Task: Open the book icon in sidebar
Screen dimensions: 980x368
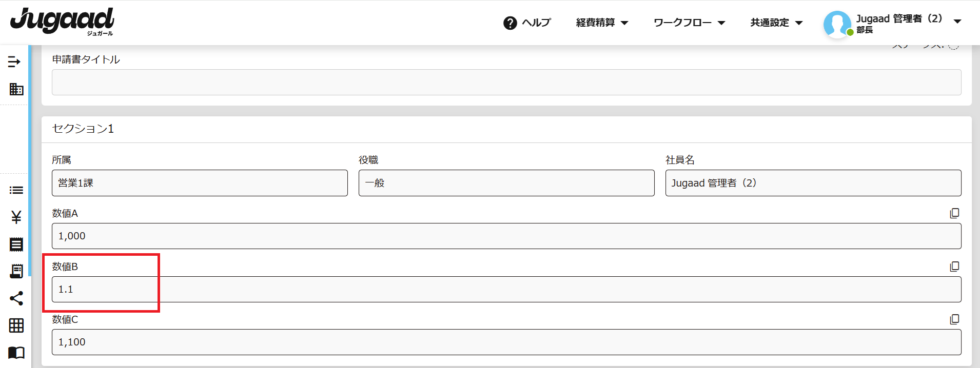Action: coord(16,353)
